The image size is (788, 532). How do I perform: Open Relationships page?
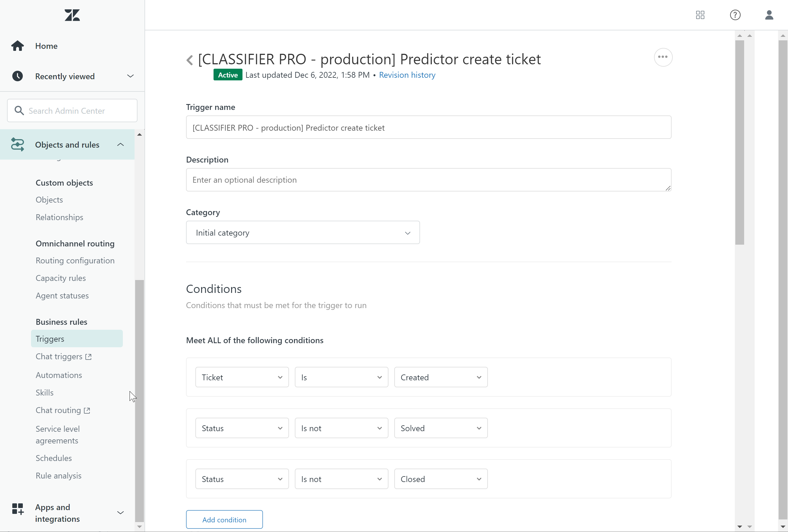[x=59, y=217]
